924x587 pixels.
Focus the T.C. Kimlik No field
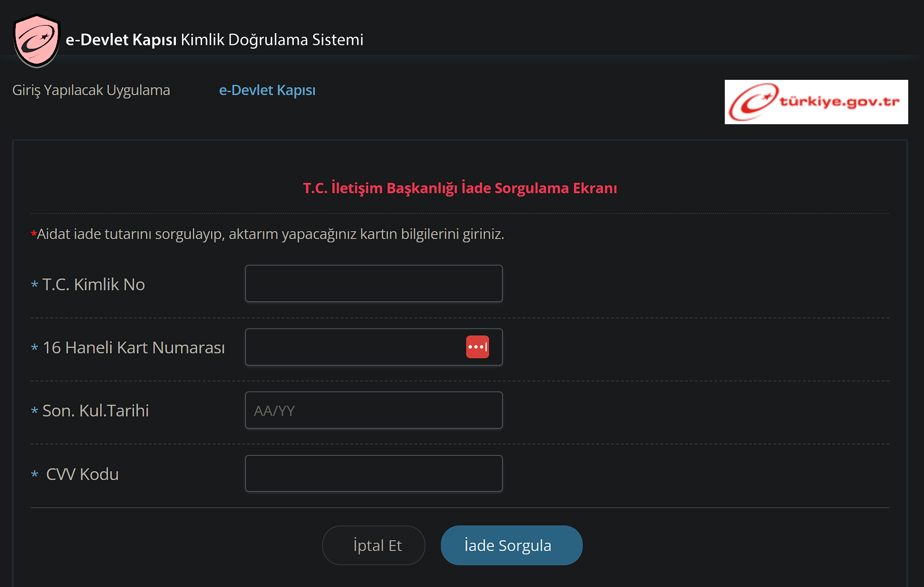374,283
